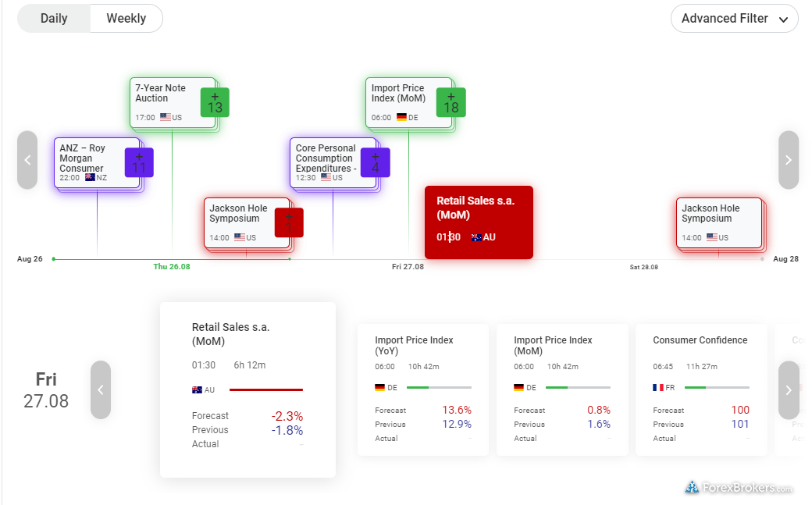Click US flag on Thursday Jackson Hole card
The width and height of the screenshot is (812, 505).
point(240,237)
